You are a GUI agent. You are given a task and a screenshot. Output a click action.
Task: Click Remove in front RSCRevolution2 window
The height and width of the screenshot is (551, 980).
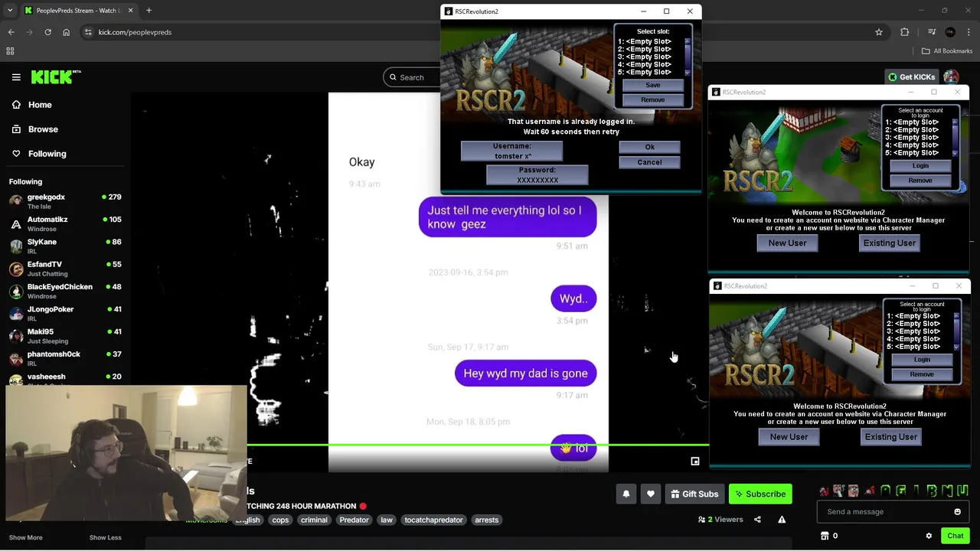(x=652, y=100)
